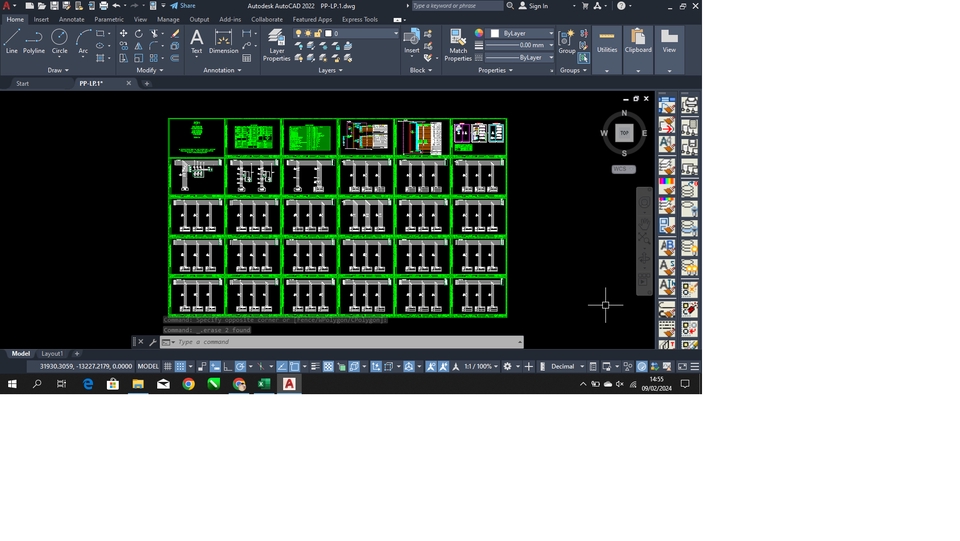The height and width of the screenshot is (541, 960).
Task: Open the Annotate ribbon tab
Action: [x=72, y=20]
